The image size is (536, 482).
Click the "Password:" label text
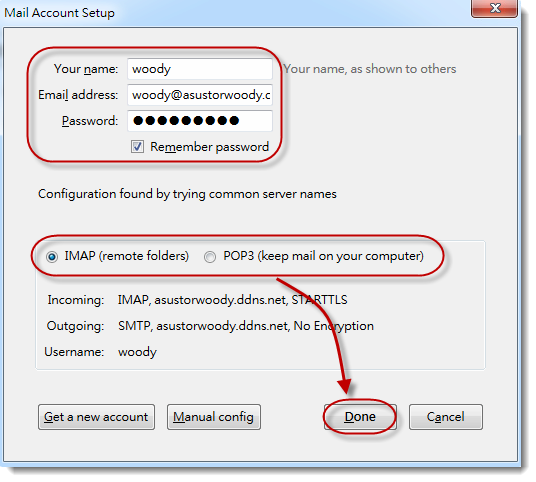[90, 121]
